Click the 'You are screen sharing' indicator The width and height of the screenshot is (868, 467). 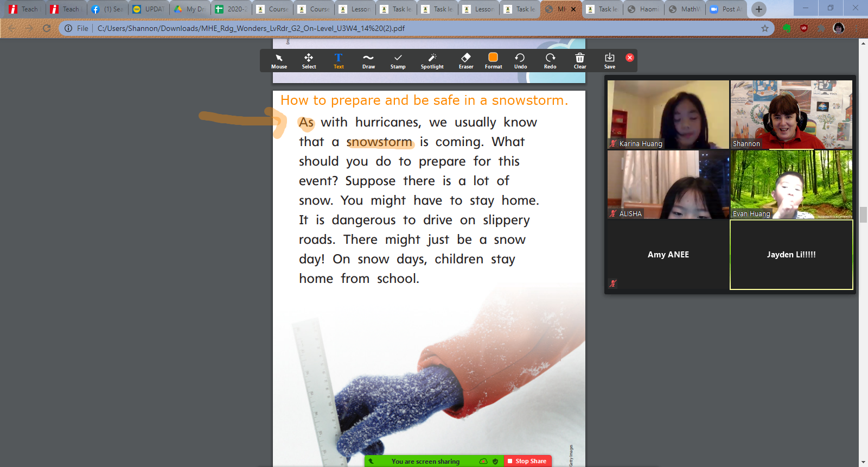coord(425,462)
